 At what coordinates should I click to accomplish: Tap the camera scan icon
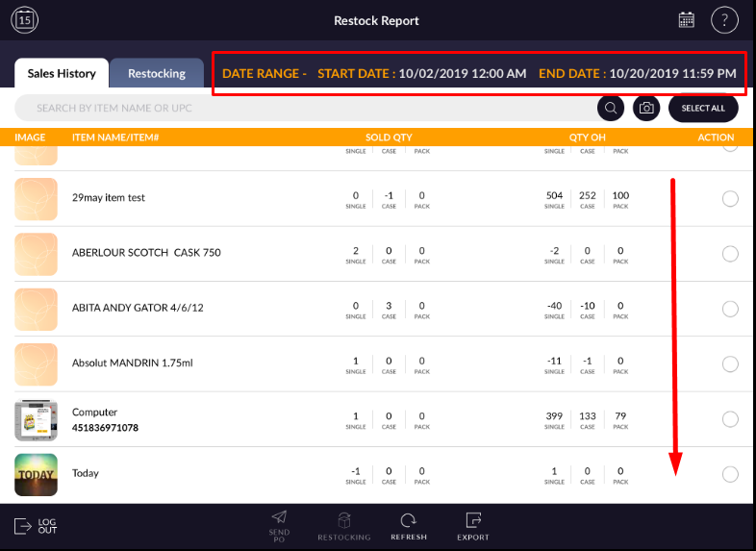coord(646,108)
